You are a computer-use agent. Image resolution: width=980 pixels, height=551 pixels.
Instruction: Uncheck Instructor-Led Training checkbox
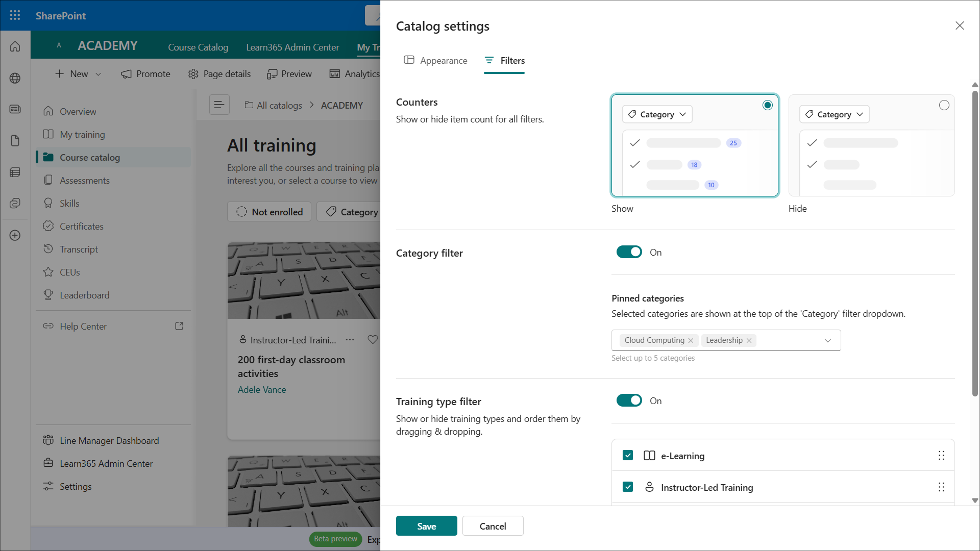pyautogui.click(x=628, y=487)
